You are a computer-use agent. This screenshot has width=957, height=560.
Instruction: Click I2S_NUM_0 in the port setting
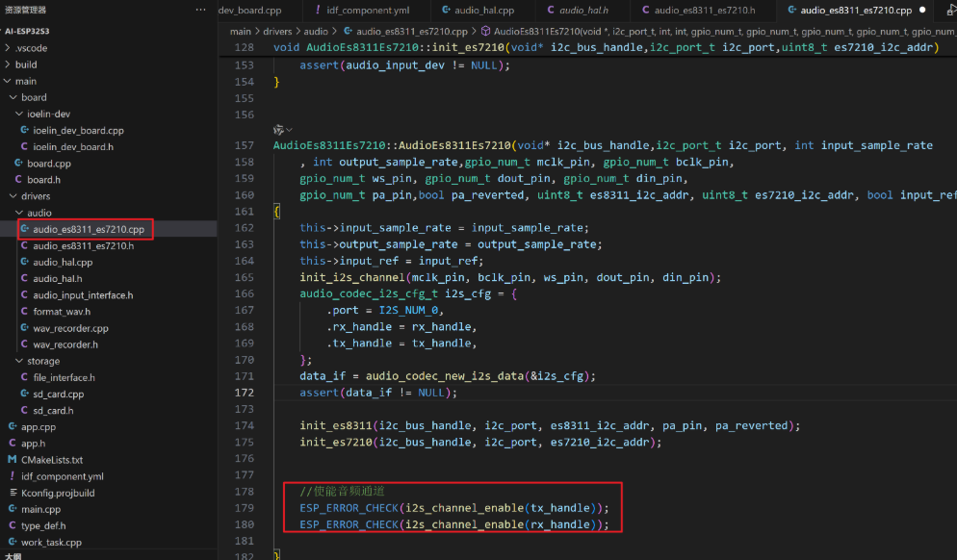(408, 310)
